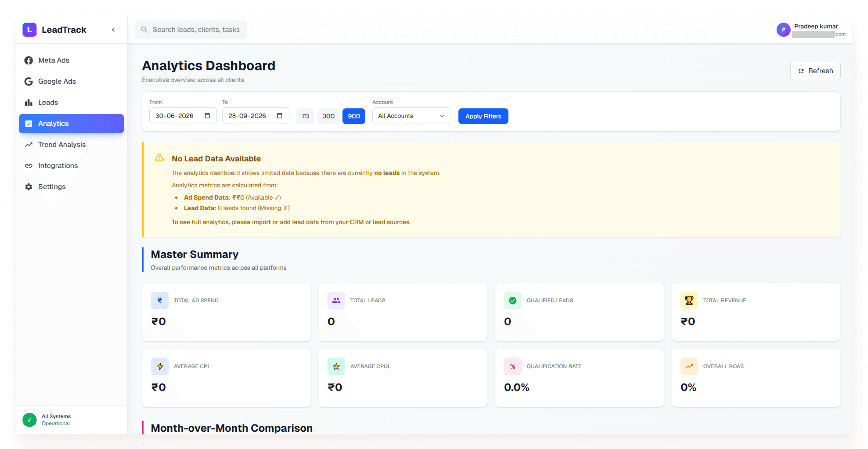
Task: Click the star icon on Average CPQL
Action: click(336, 366)
